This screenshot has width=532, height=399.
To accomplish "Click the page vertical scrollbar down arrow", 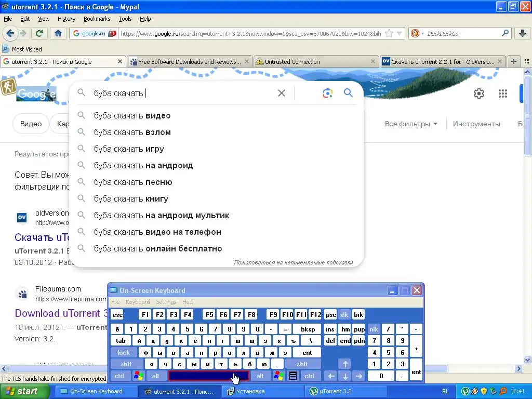I will click(x=527, y=361).
